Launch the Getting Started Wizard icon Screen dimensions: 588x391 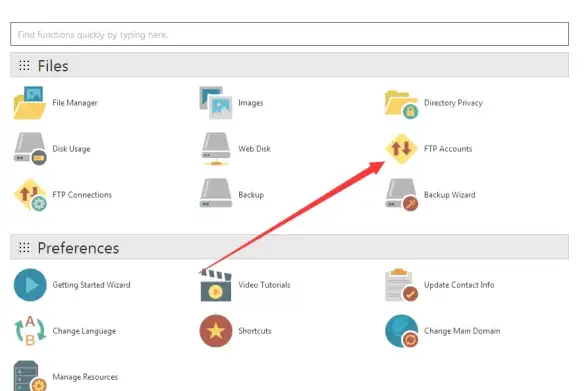coord(30,285)
